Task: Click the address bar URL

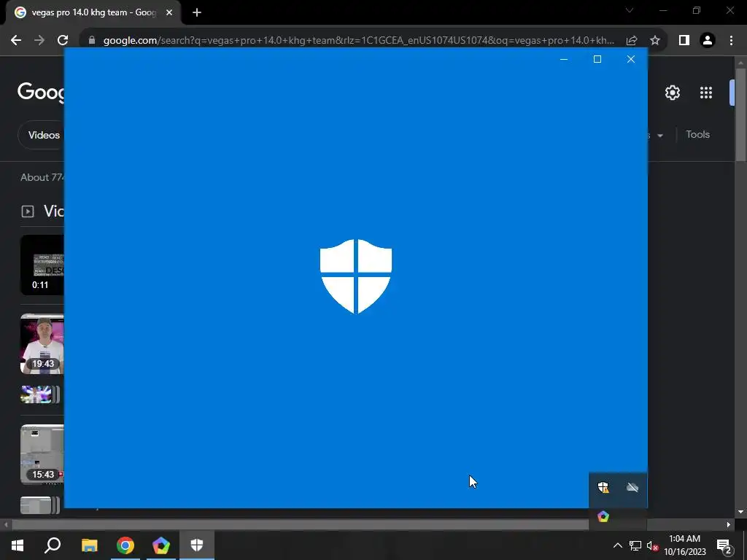Action: pyautogui.click(x=358, y=40)
